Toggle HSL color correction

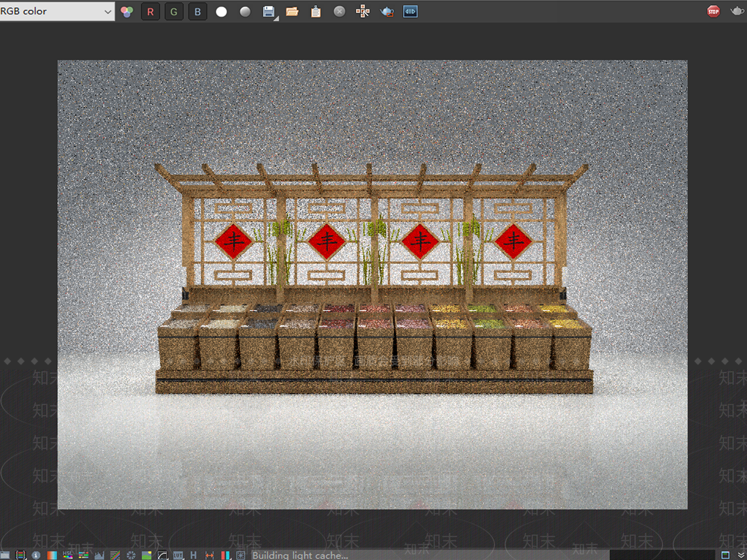click(68, 555)
